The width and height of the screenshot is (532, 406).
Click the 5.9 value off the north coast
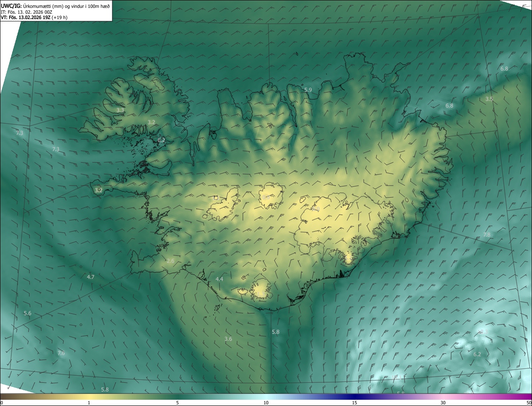[x=308, y=90]
